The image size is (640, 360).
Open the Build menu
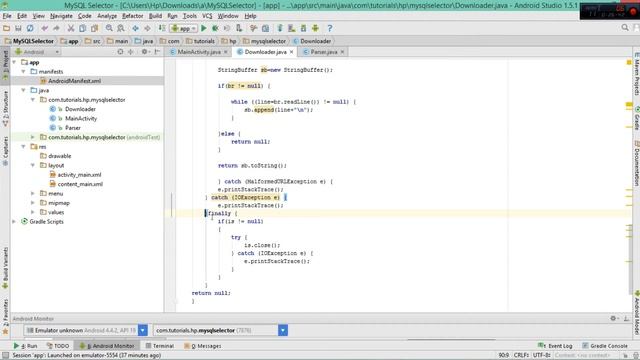point(155,16)
